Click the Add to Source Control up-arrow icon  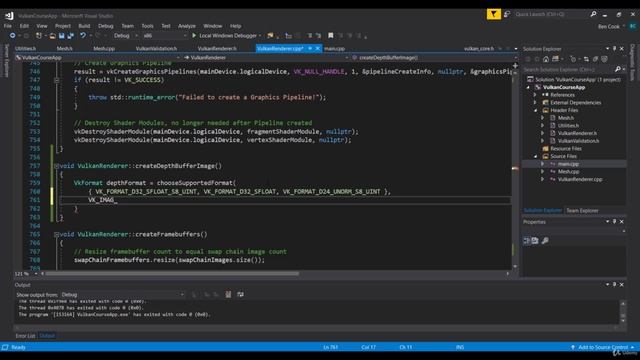[573, 347]
